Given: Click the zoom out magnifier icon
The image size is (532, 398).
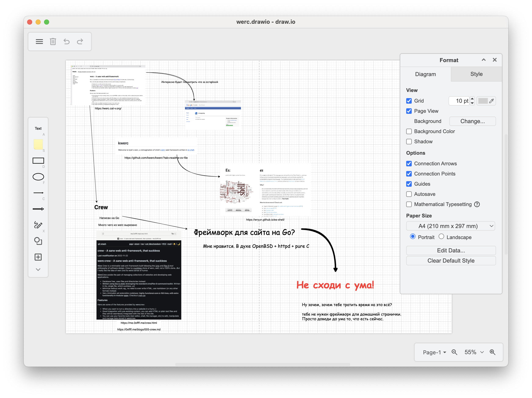Looking at the screenshot, I should (x=454, y=352).
